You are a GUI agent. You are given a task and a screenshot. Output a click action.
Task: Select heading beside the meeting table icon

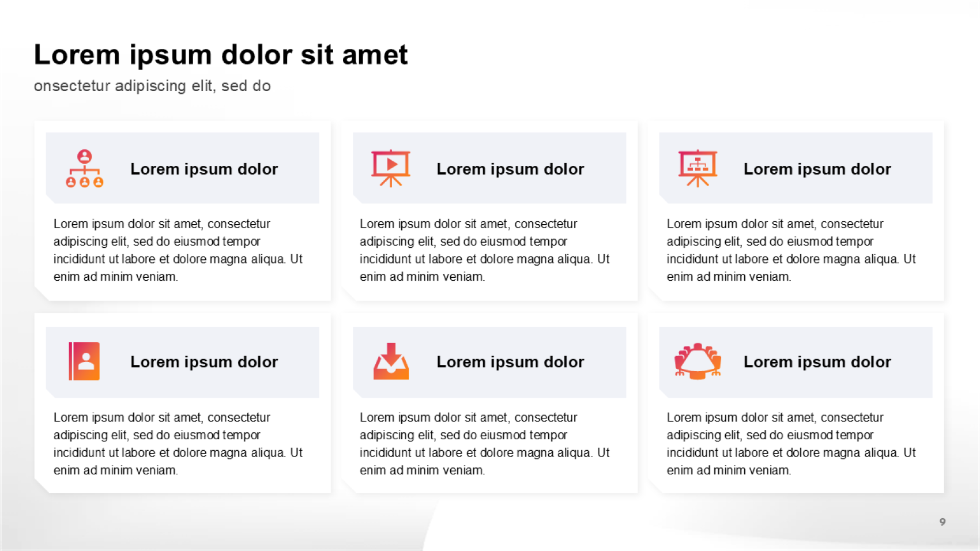click(x=817, y=362)
